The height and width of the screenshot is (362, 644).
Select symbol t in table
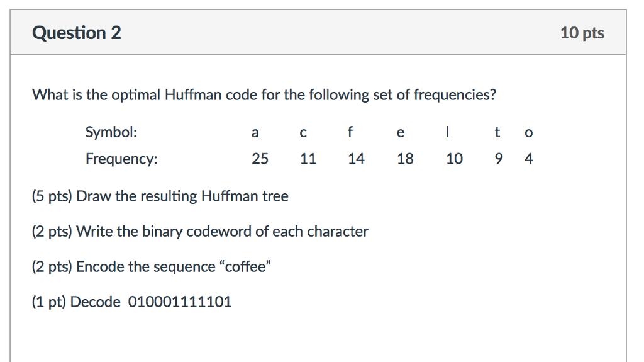pos(497,132)
